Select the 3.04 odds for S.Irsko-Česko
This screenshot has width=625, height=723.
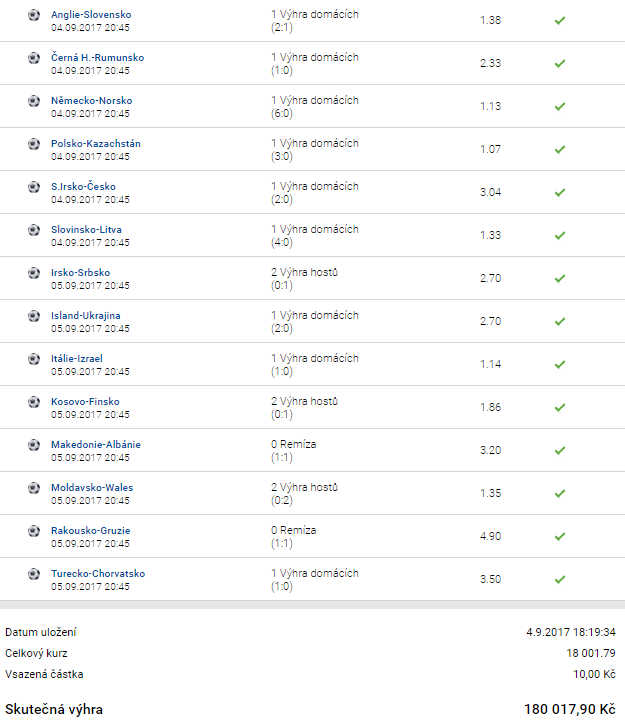tap(490, 192)
